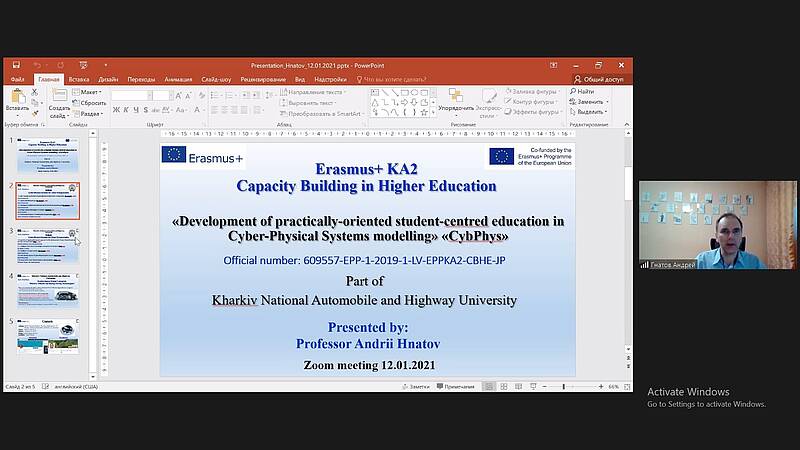Toggle Notes (Заметки) pane
The image size is (800, 450).
(x=415, y=387)
